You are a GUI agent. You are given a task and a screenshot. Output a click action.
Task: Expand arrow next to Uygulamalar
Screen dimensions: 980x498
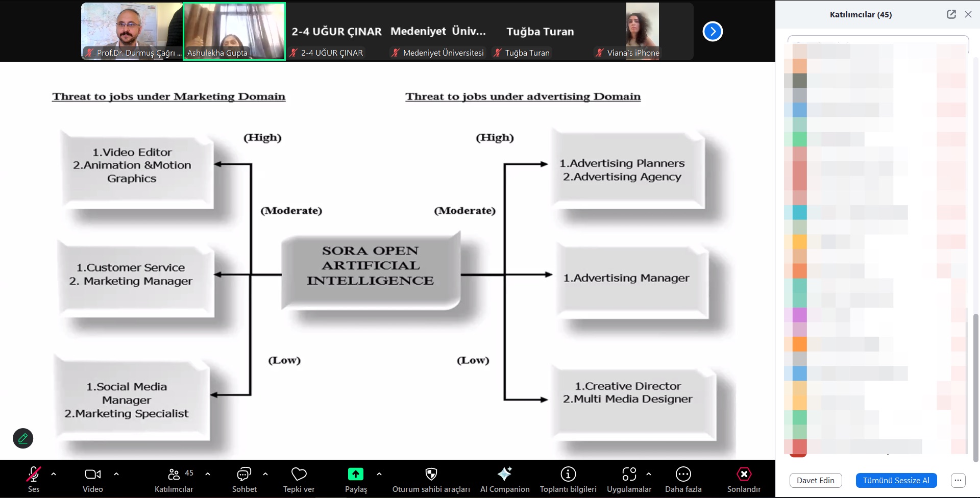[x=649, y=474]
